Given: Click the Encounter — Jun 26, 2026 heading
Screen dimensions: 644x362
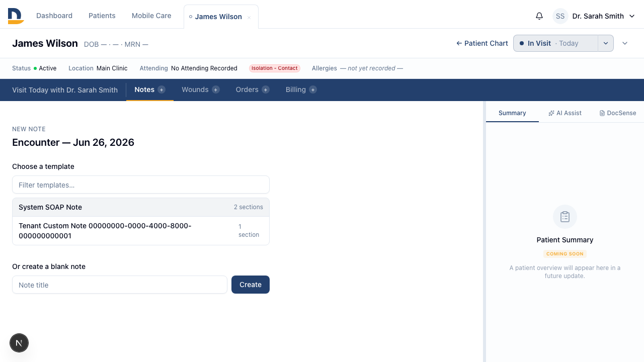Looking at the screenshot, I should (73, 142).
